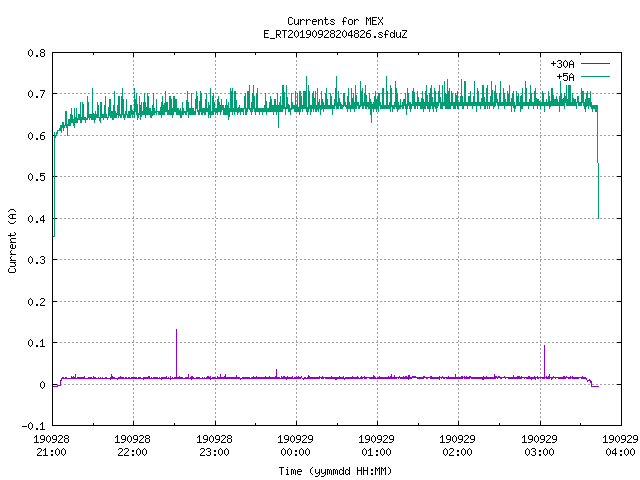The height and width of the screenshot is (480, 640).
Task: Click the purple spike just after 03:00
Action: [x=544, y=361]
